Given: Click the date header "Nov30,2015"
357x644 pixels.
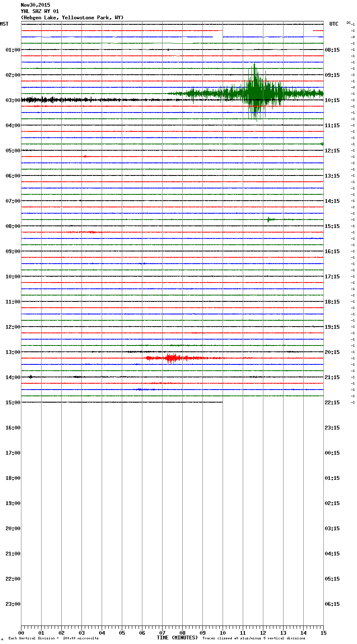Looking at the screenshot, I should coord(35,5).
